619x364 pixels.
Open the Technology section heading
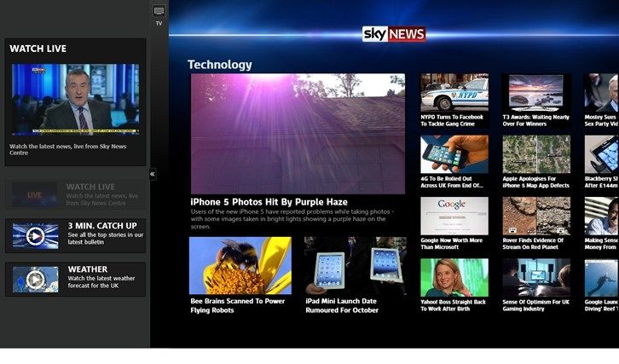point(219,64)
